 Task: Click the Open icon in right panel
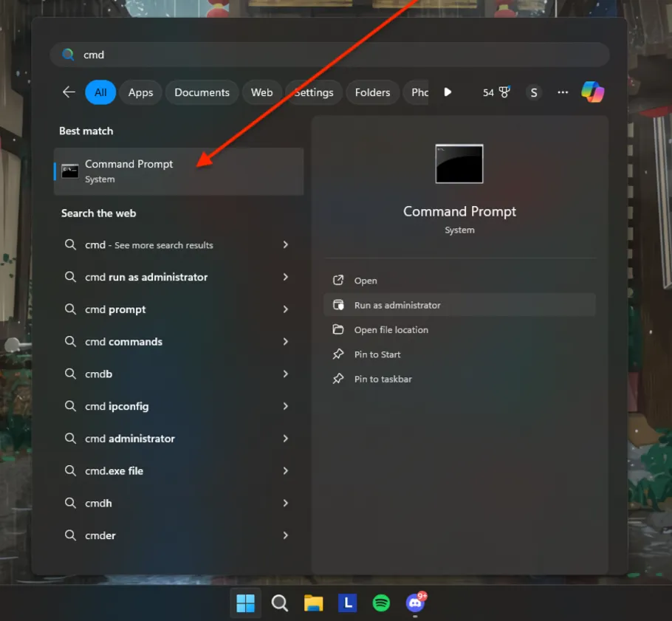pos(338,281)
